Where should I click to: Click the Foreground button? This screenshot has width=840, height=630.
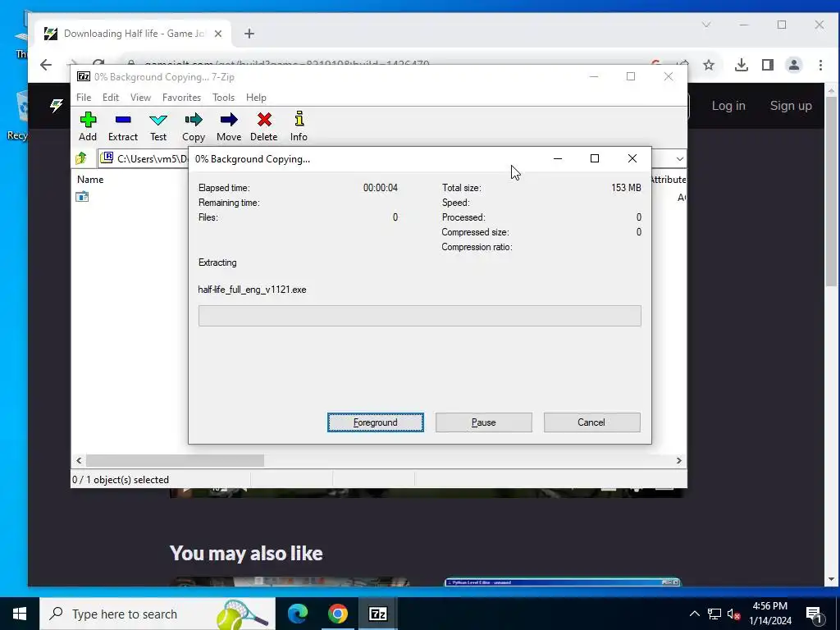[x=375, y=422]
